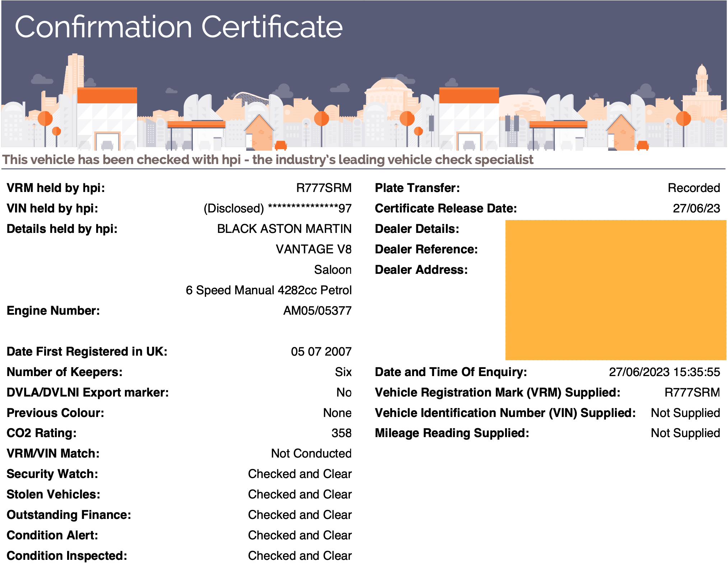Select the 'VRM held by hpi:' label
Screen dimensions: 728x567
[x=56, y=188]
